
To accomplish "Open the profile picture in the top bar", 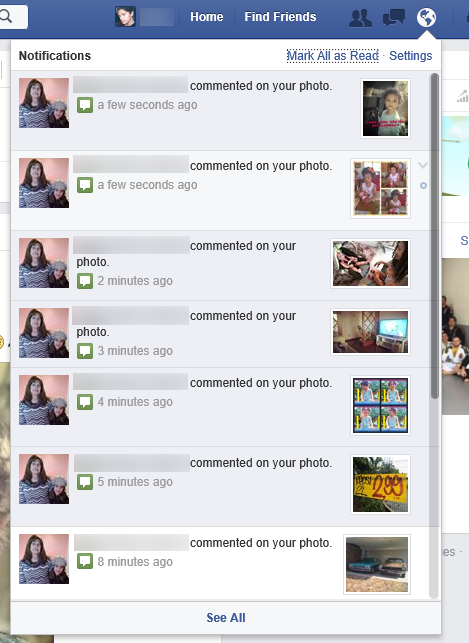I will (x=125, y=17).
